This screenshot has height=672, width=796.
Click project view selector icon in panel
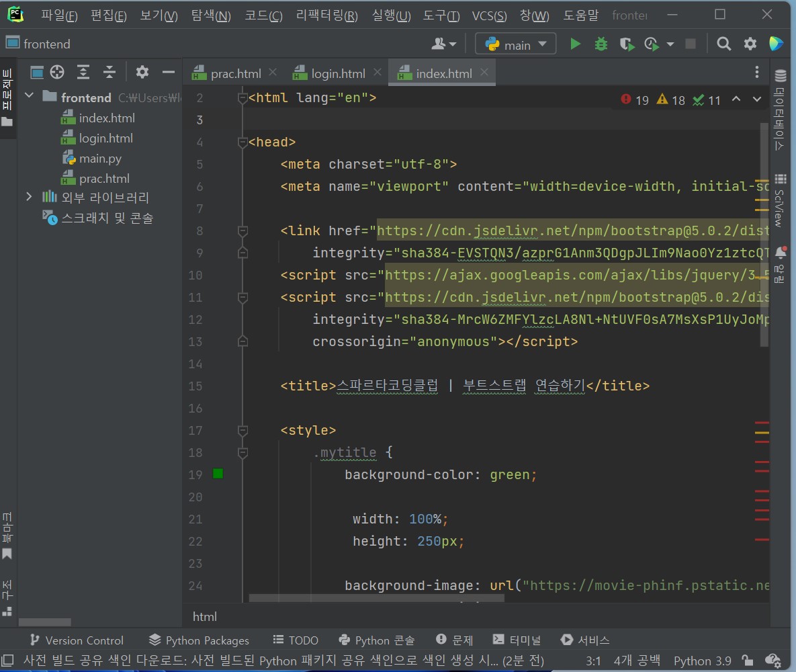(x=37, y=73)
